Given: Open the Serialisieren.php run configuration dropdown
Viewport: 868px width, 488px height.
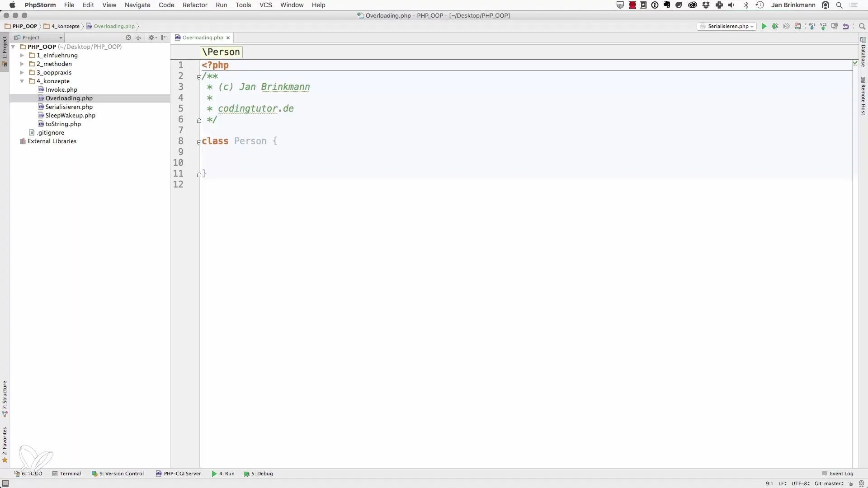Looking at the screenshot, I should pos(726,27).
